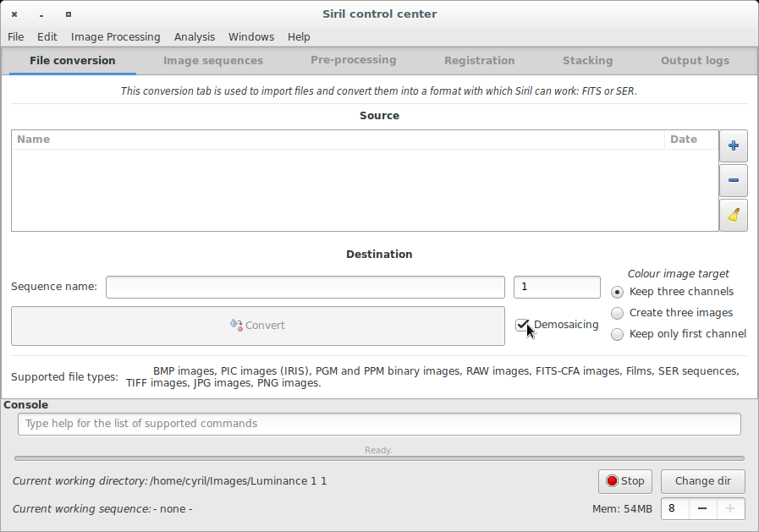The height and width of the screenshot is (532, 759).
Task: Minimize the Siril window
Action: [41, 14]
